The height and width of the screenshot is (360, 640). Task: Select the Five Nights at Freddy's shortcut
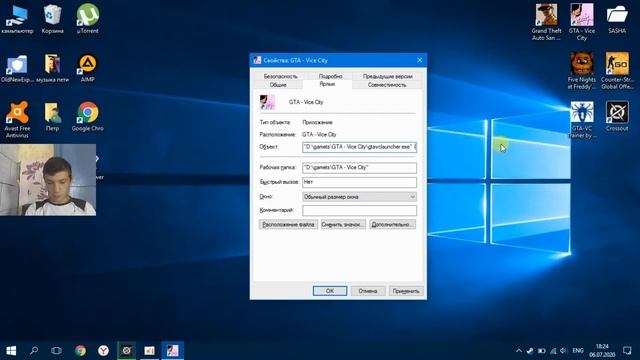(x=582, y=71)
